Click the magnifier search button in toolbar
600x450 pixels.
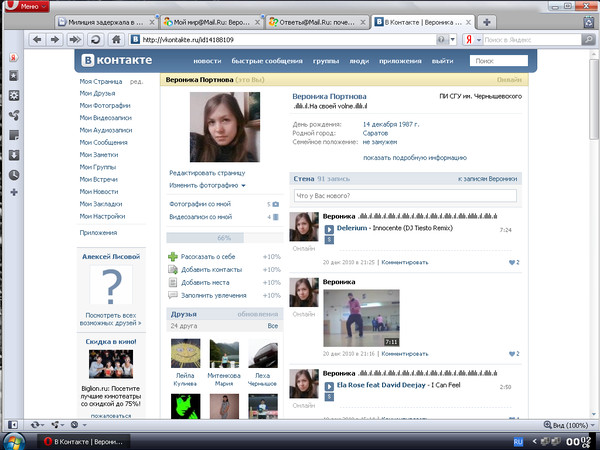point(588,39)
